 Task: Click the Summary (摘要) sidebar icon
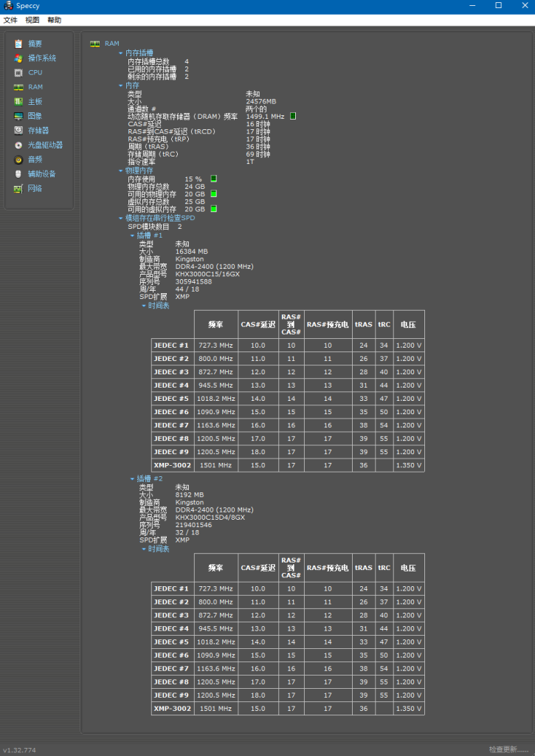click(19, 44)
